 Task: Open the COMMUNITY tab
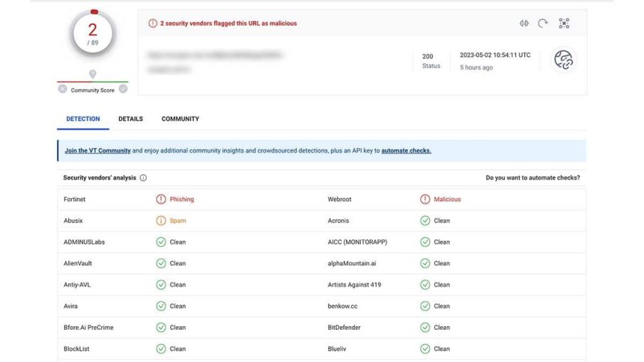[x=180, y=119]
